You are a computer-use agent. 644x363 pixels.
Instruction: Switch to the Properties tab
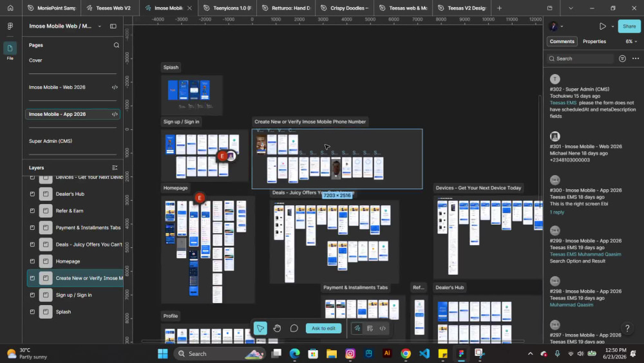pyautogui.click(x=594, y=41)
